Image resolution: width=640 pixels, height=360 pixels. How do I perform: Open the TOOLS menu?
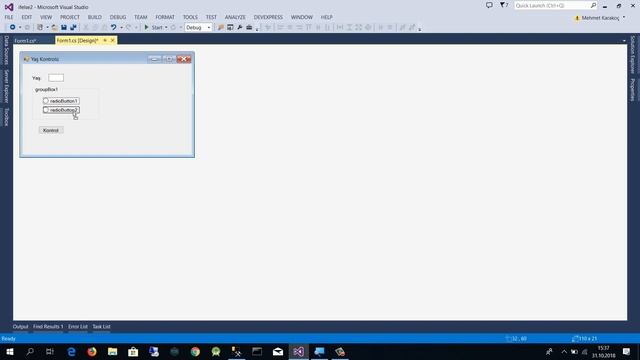point(190,17)
